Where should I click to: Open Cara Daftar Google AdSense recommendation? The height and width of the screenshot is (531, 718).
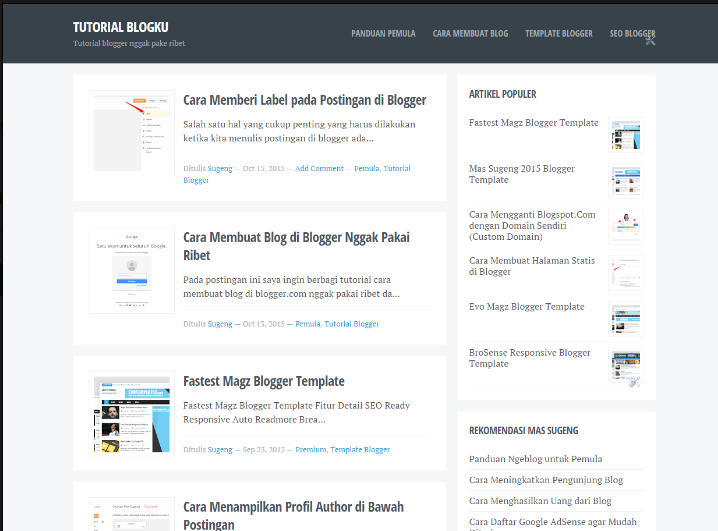553,522
